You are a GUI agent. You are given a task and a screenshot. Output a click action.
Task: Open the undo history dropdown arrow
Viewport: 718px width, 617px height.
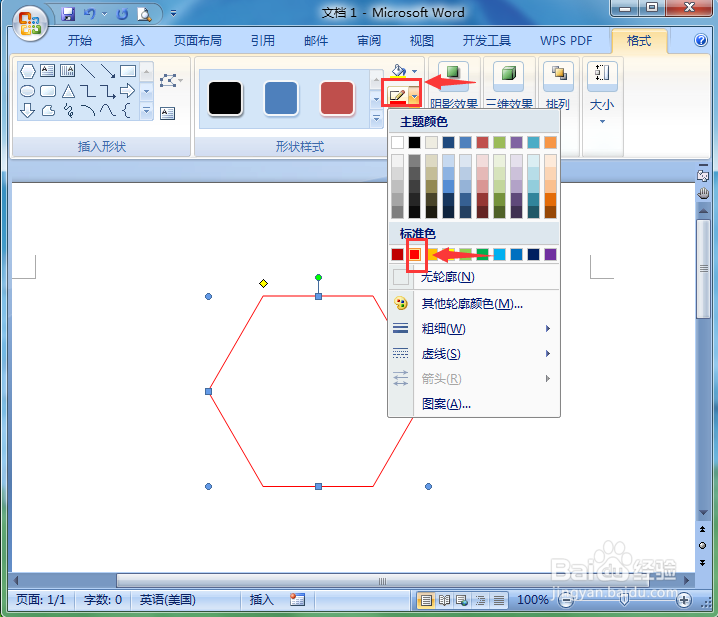[x=104, y=14]
